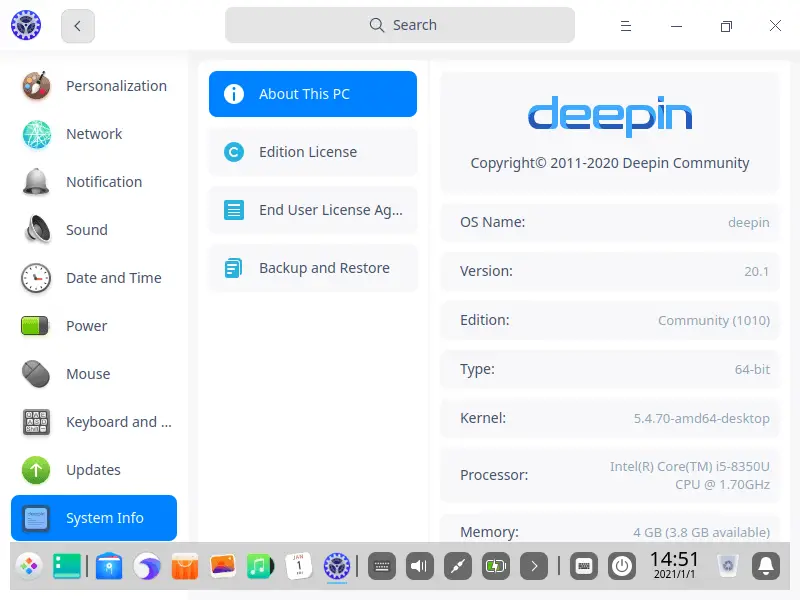Open the volume tray icon
This screenshot has width=800, height=600.
pos(420,566)
